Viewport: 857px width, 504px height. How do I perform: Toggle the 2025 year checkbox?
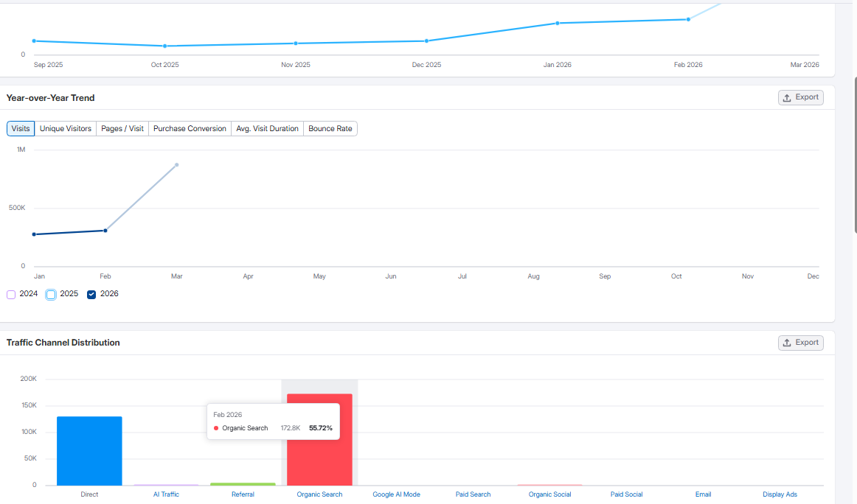[51, 295]
